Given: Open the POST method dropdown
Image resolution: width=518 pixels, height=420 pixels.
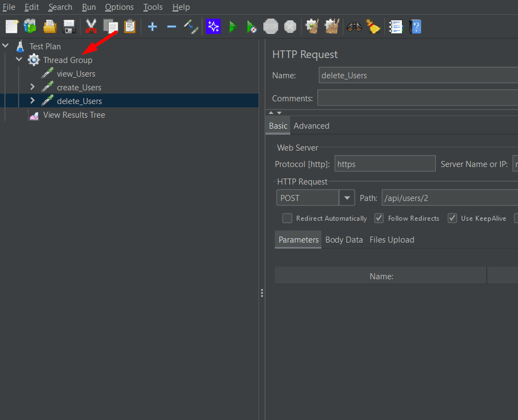Looking at the screenshot, I should (347, 198).
